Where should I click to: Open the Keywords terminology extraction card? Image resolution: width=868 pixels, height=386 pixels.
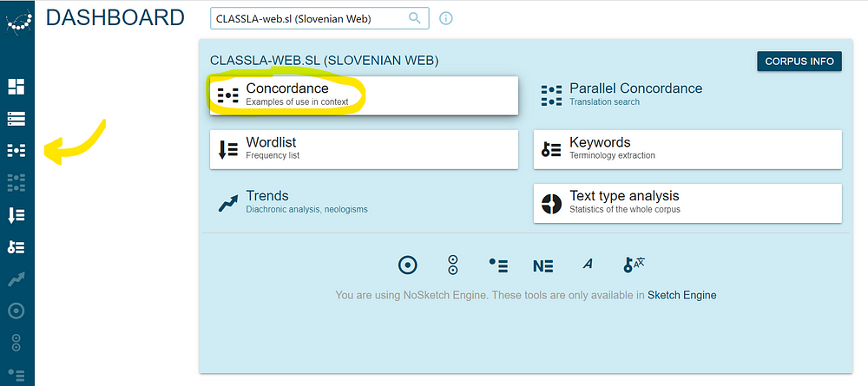click(x=687, y=149)
